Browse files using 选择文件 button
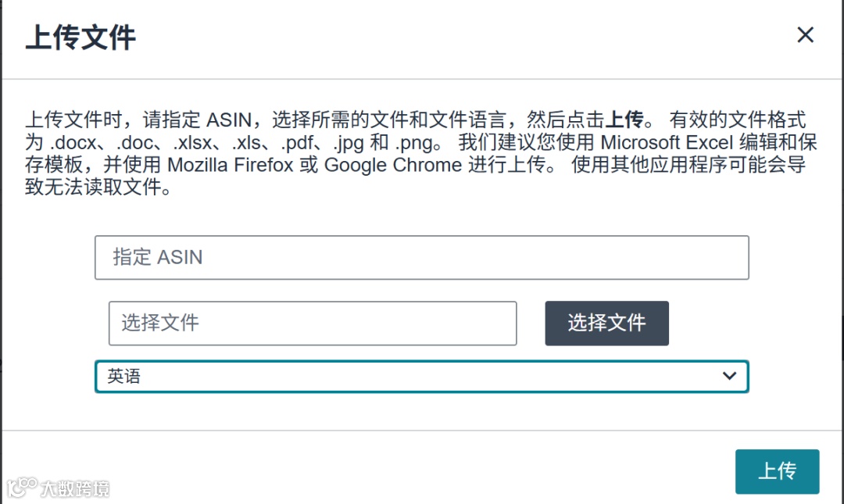Image resolution: width=844 pixels, height=504 pixels. coord(606,323)
